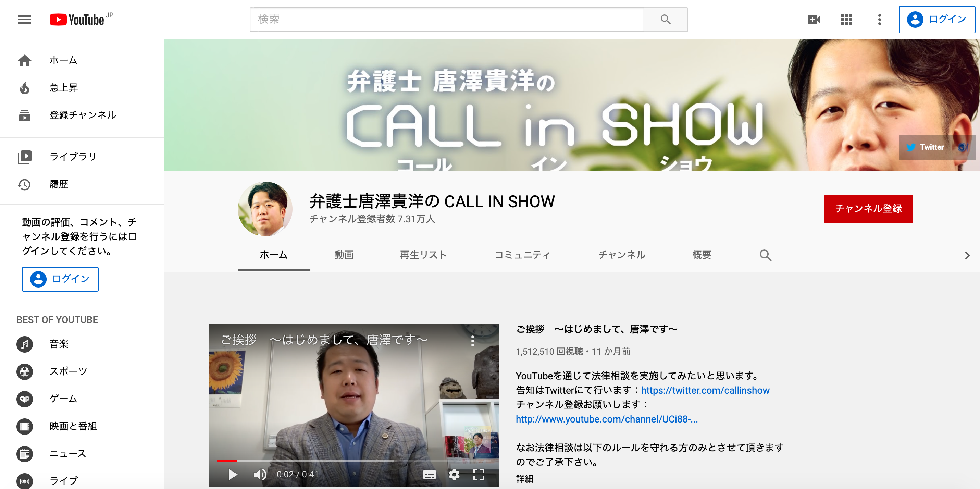Click the second link icon beside Twitter on banner
The width and height of the screenshot is (980, 489).
click(962, 148)
